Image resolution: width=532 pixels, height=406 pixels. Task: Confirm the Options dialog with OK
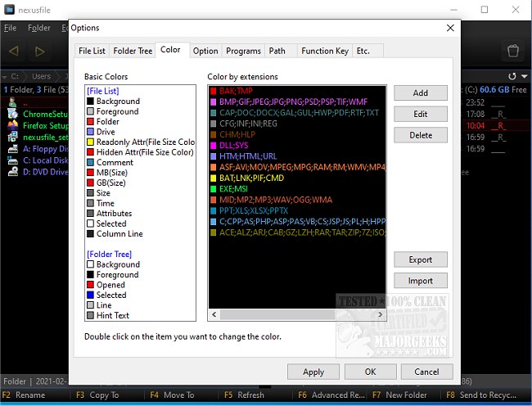tap(371, 372)
